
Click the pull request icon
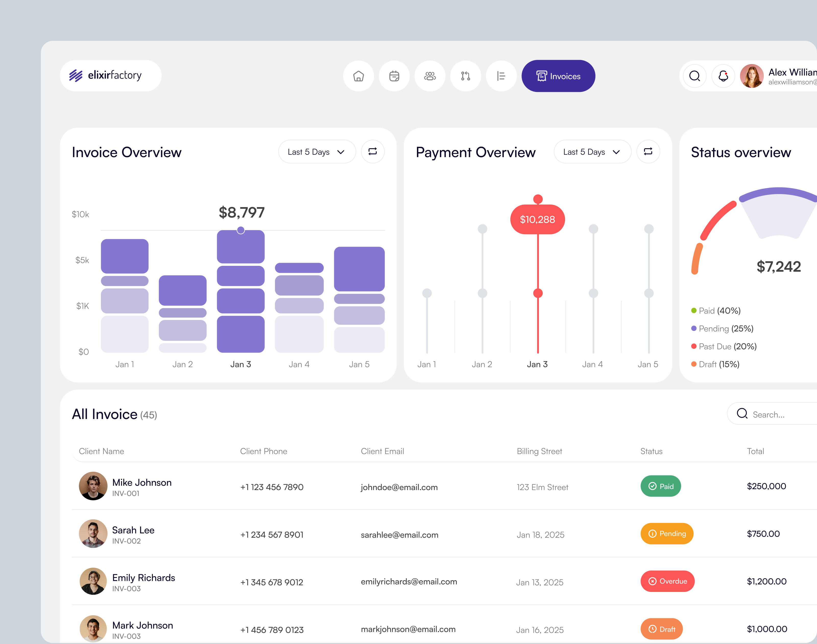coord(465,76)
